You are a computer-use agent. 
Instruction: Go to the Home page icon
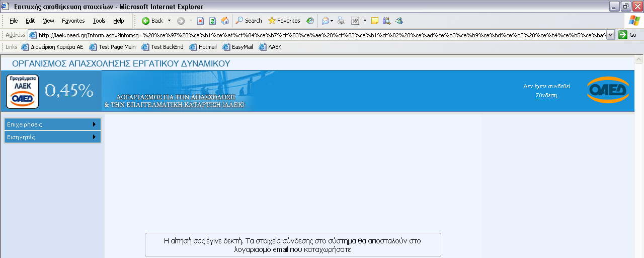click(x=225, y=21)
